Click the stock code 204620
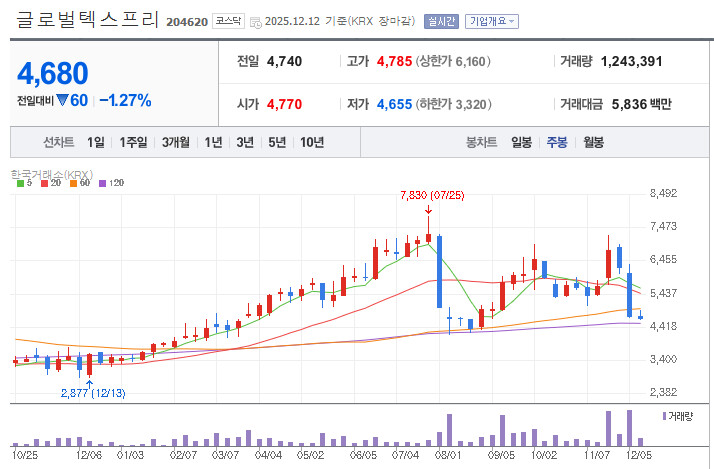The image size is (714, 469). [187, 22]
